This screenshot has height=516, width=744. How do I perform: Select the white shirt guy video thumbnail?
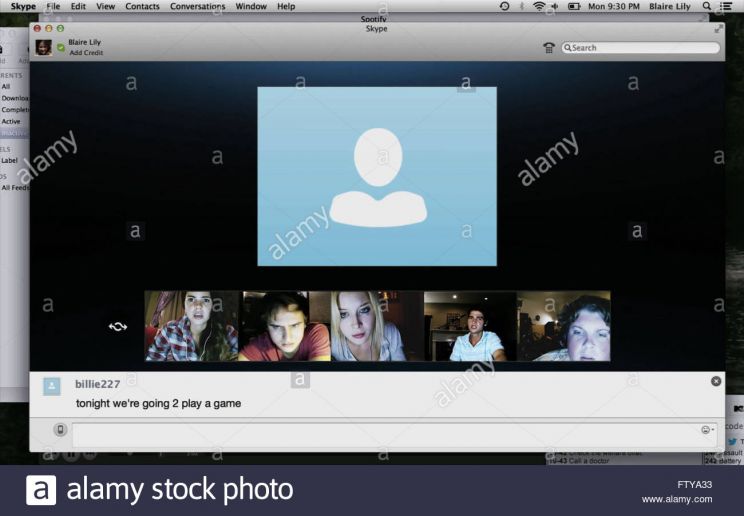coord(470,326)
